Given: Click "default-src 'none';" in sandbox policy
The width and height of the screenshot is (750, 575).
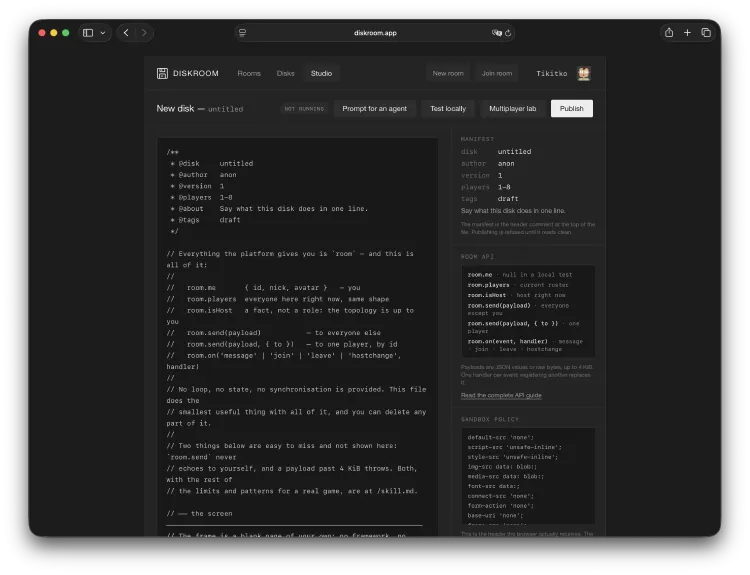Looking at the screenshot, I should tap(500, 437).
